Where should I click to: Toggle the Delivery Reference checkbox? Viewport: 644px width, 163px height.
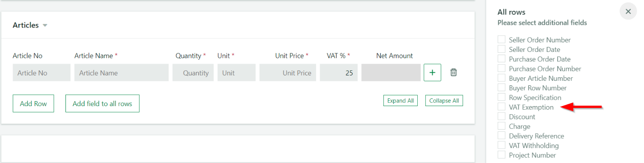(501, 135)
